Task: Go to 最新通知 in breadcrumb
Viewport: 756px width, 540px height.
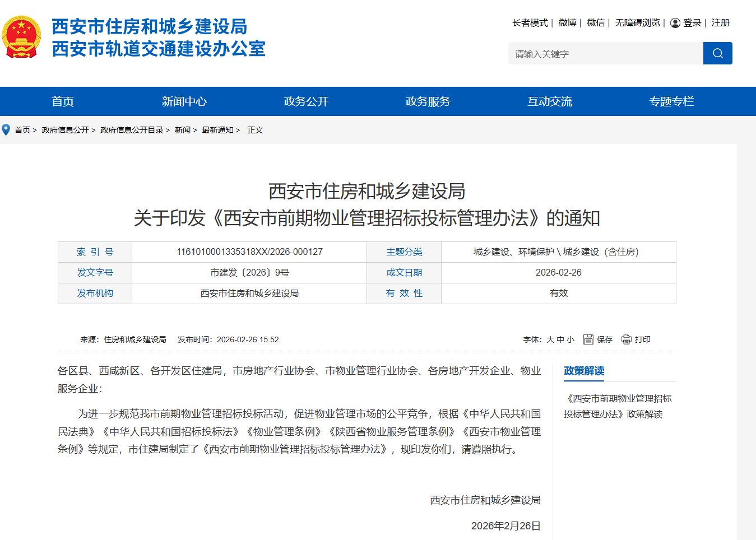Action: (217, 130)
